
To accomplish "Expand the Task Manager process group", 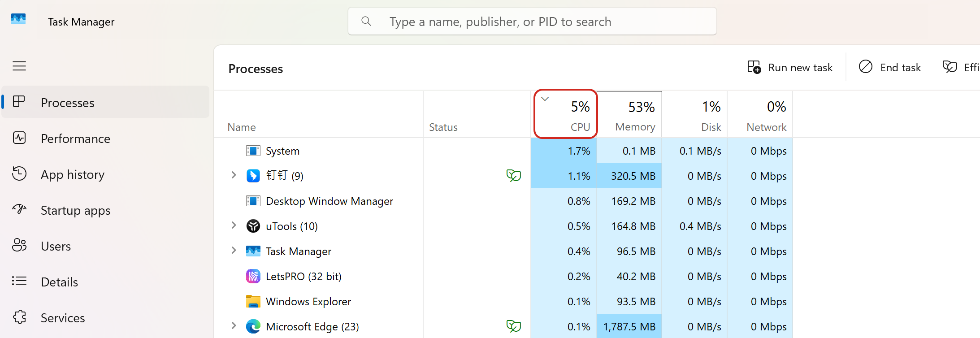I will coord(234,251).
